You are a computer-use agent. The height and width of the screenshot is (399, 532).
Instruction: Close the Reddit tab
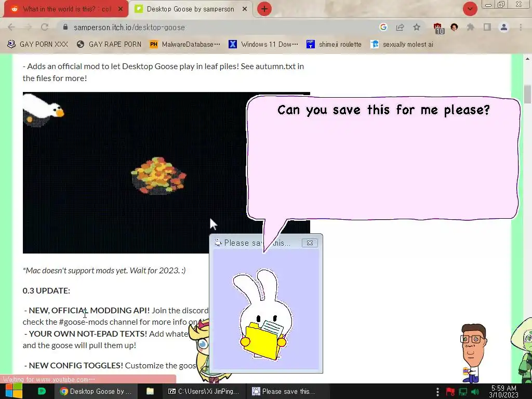click(x=120, y=9)
